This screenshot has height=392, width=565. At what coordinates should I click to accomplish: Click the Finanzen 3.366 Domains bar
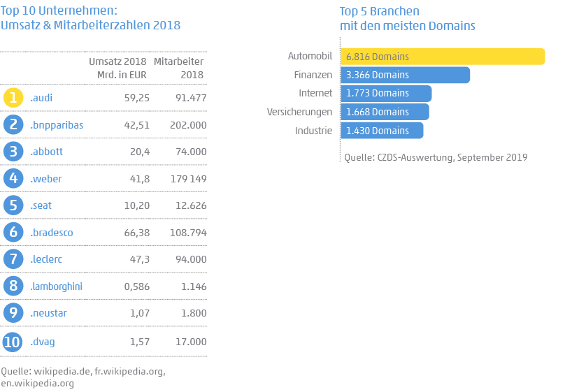(405, 75)
